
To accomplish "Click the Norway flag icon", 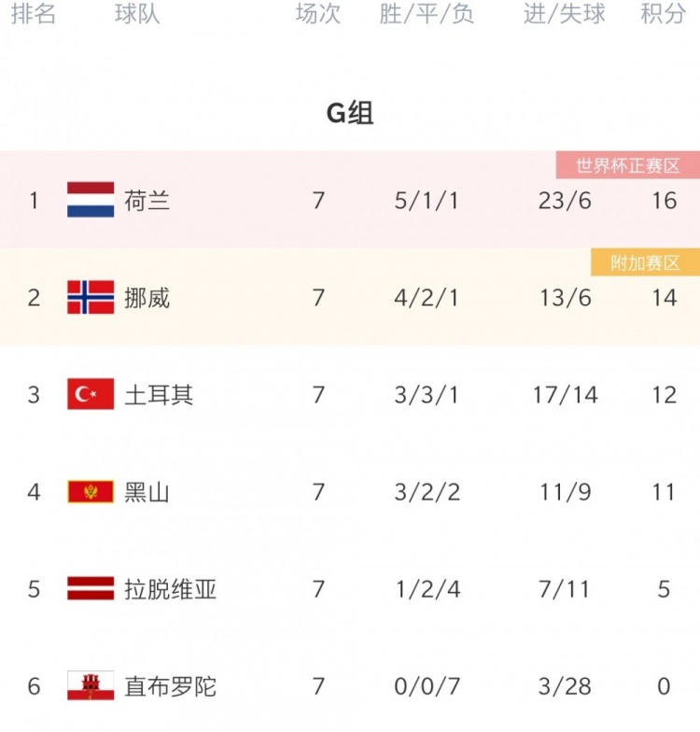I will click(x=91, y=297).
